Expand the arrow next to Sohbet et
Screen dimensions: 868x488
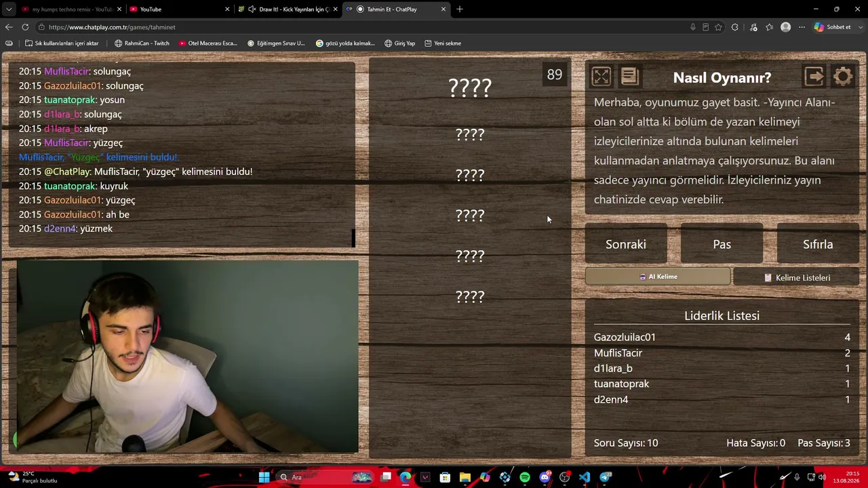tap(861, 27)
